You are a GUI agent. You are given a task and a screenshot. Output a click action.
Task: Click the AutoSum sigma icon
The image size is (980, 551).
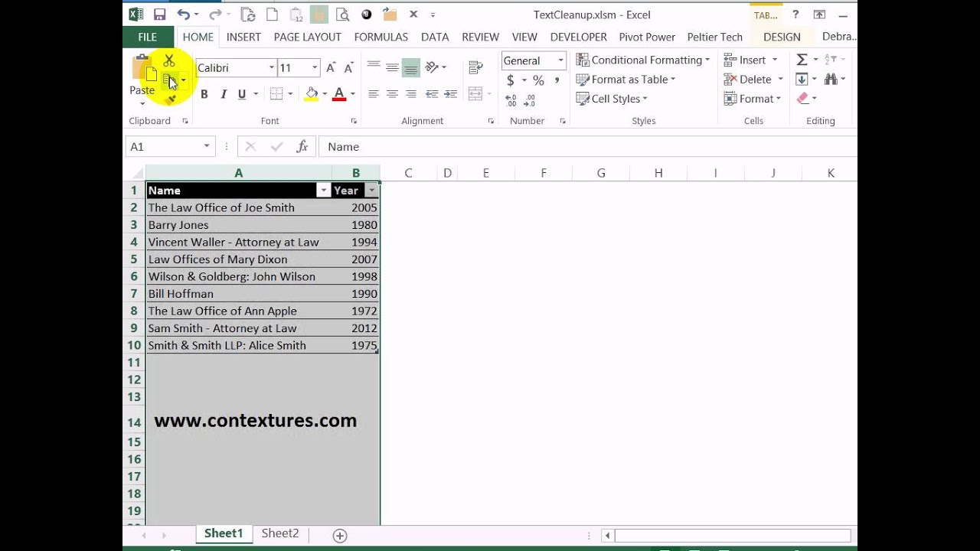[x=802, y=60]
